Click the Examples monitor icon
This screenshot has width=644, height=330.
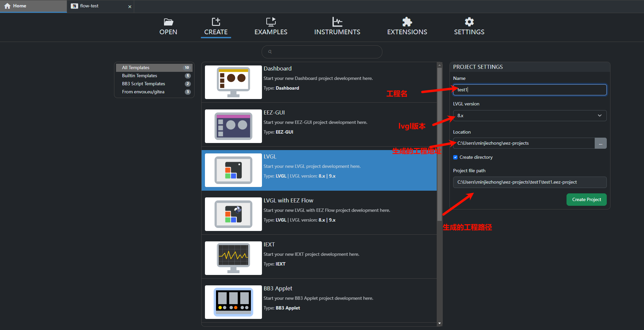pyautogui.click(x=271, y=22)
